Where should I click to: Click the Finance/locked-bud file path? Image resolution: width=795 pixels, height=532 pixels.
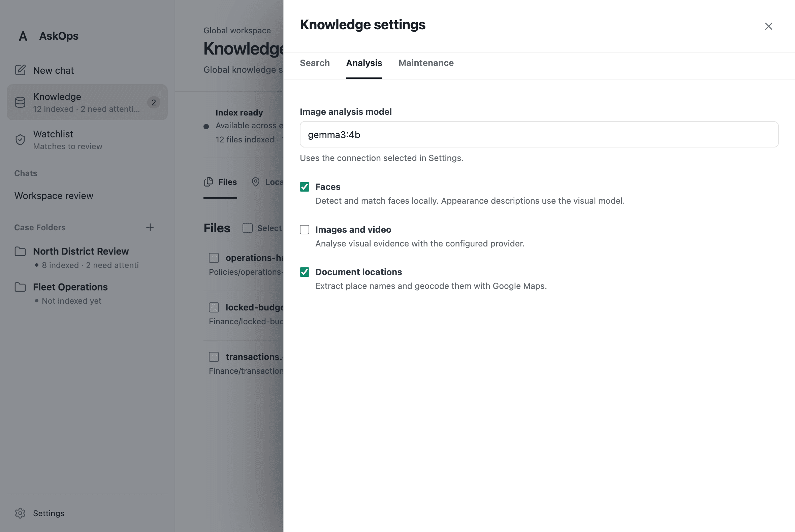[246, 322]
